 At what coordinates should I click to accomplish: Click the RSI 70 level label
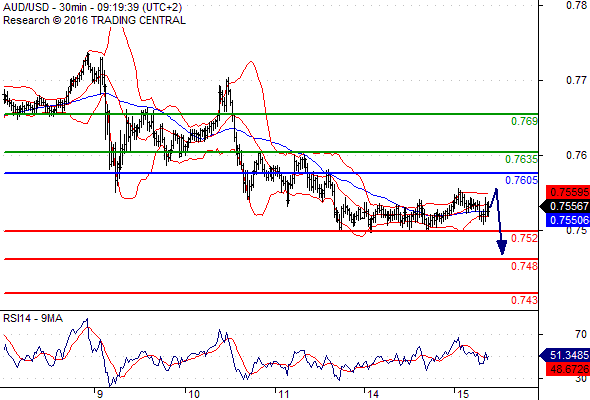tap(581, 334)
